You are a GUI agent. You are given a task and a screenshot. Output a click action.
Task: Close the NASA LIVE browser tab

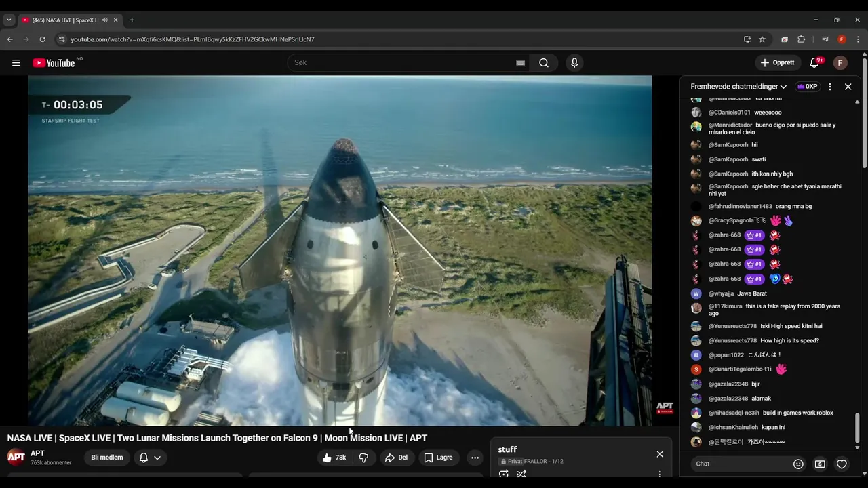point(116,20)
